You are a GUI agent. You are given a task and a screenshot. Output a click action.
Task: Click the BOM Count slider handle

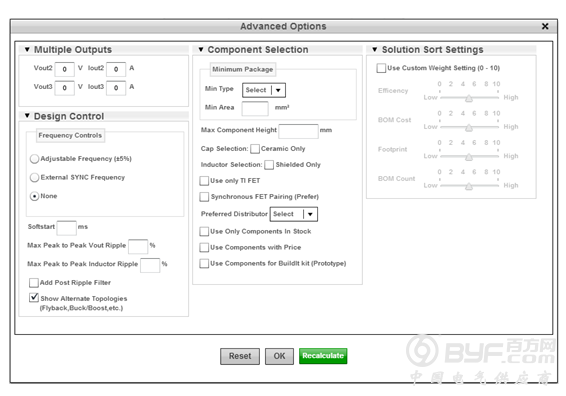[469, 186]
